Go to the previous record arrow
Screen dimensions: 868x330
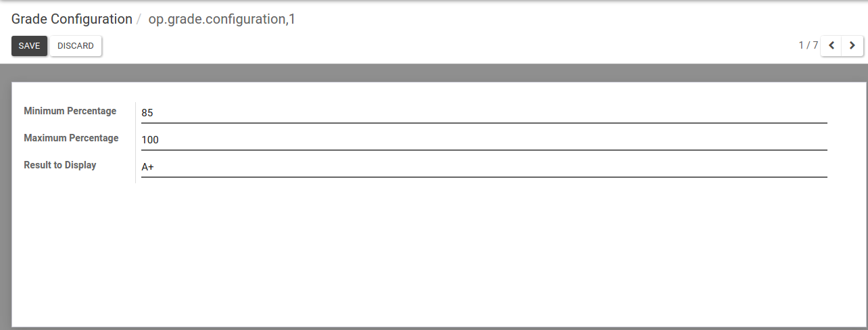[x=831, y=46]
